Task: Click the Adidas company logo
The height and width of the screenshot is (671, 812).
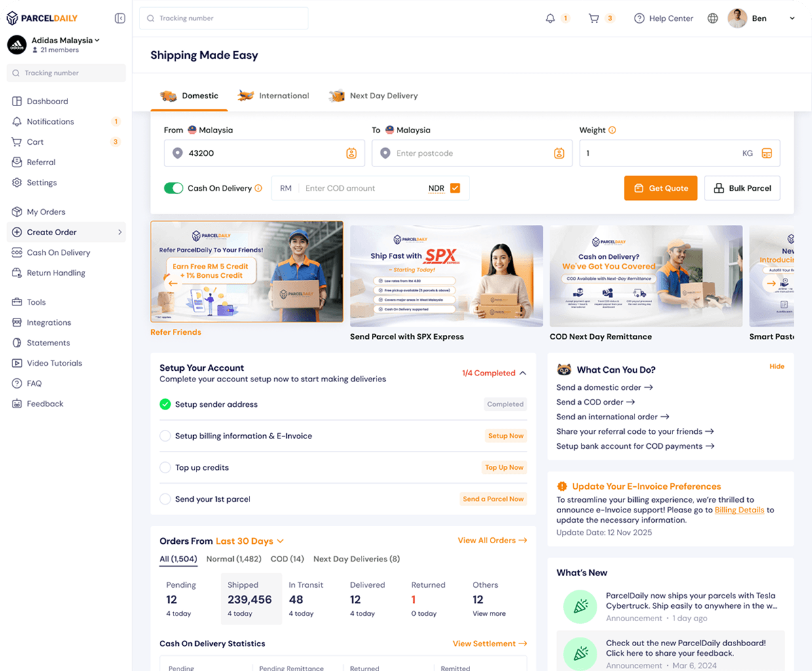Action: pos(16,45)
